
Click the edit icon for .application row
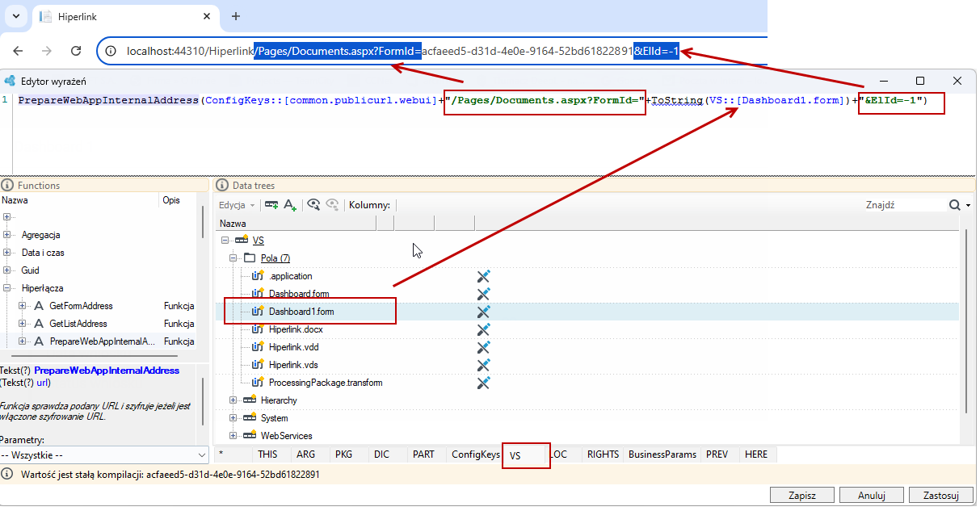484,276
